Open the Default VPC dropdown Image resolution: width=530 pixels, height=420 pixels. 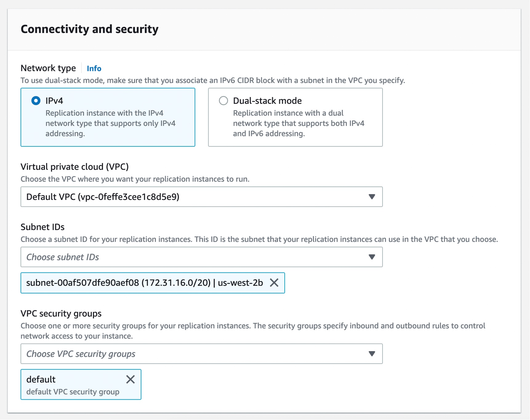202,197
